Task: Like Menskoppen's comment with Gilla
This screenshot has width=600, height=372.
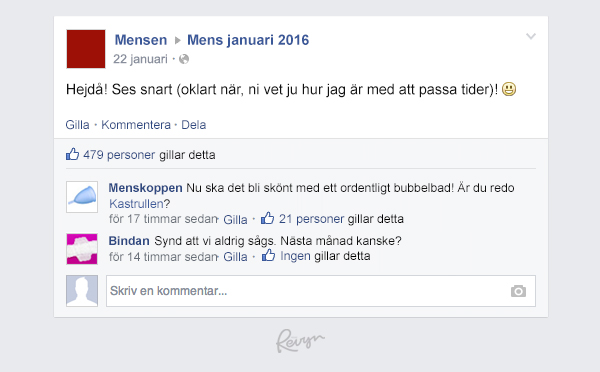Action: tap(235, 219)
